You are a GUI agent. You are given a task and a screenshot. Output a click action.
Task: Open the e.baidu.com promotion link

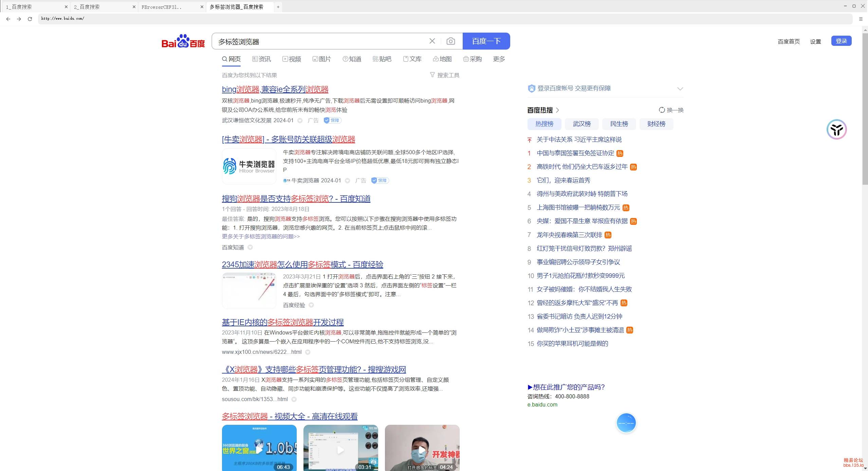point(542,404)
